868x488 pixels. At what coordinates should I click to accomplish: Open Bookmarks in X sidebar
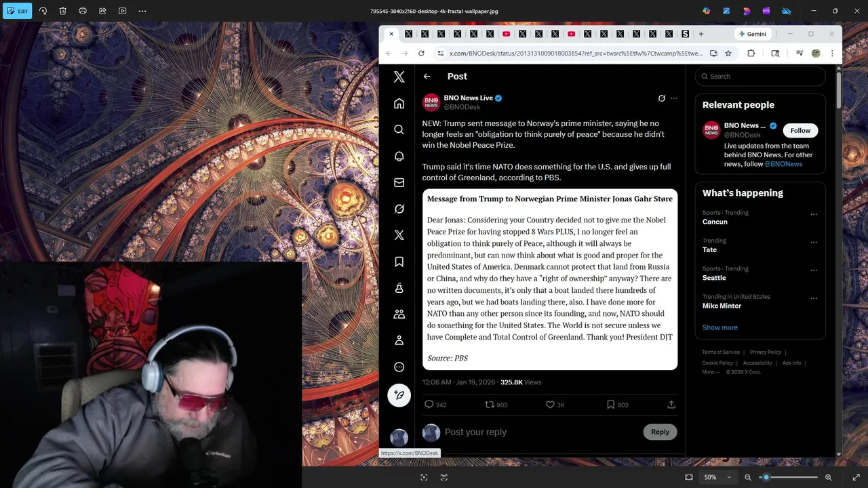point(399,262)
